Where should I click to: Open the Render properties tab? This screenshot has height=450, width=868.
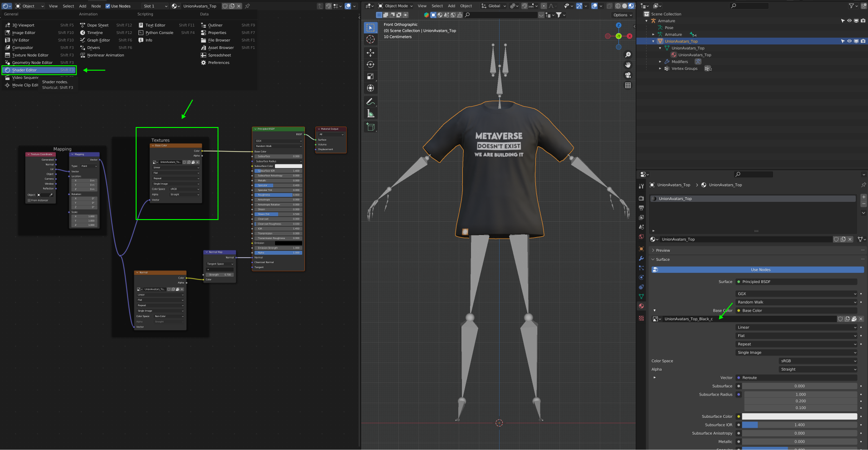pos(641,198)
